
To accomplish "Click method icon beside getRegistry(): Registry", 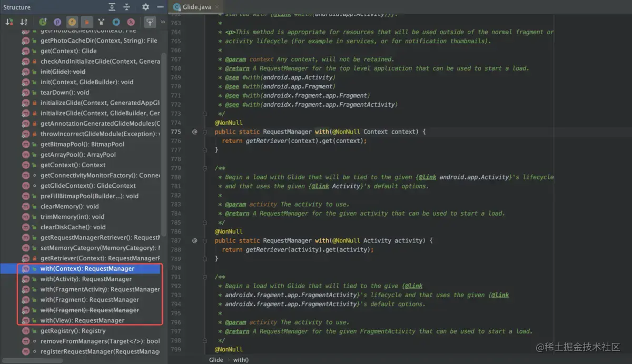I will pyautogui.click(x=26, y=331).
